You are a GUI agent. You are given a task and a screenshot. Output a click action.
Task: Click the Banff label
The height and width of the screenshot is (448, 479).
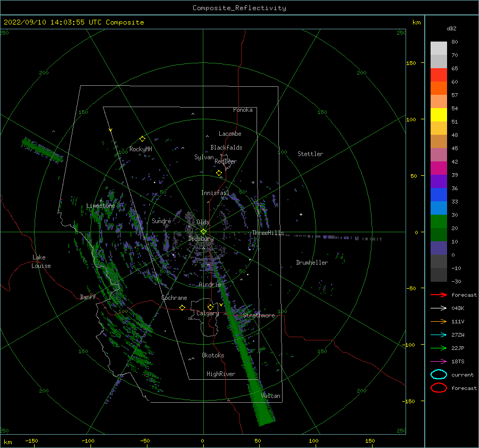click(x=88, y=297)
